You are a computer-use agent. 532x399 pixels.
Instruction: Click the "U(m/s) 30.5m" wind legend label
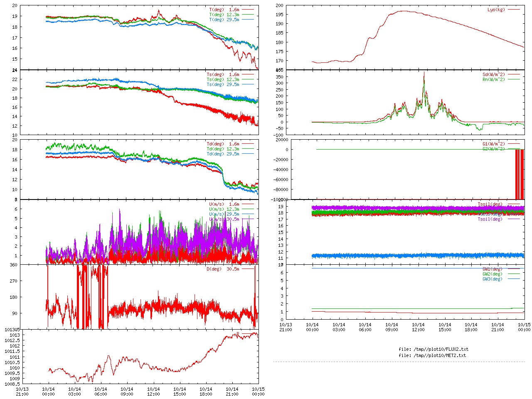224,219
